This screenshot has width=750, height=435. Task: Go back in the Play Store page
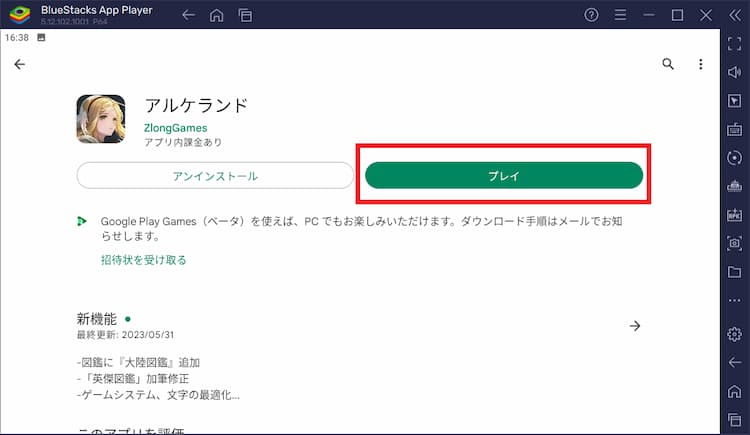click(20, 64)
